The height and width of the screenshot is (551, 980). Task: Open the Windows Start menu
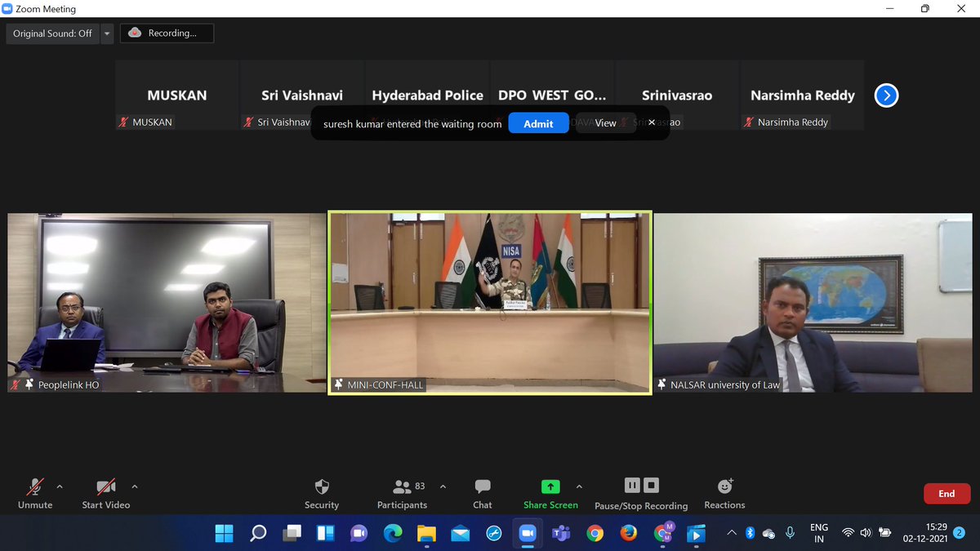point(224,533)
